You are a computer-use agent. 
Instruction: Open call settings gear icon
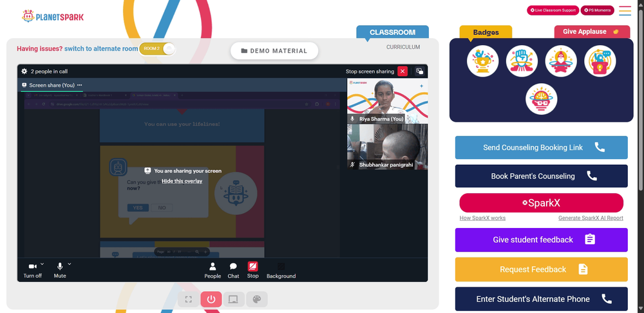click(x=24, y=71)
